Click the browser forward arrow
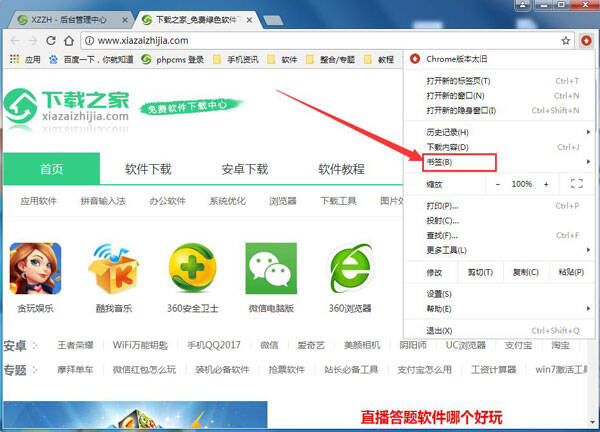The image size is (600, 432). click(33, 41)
